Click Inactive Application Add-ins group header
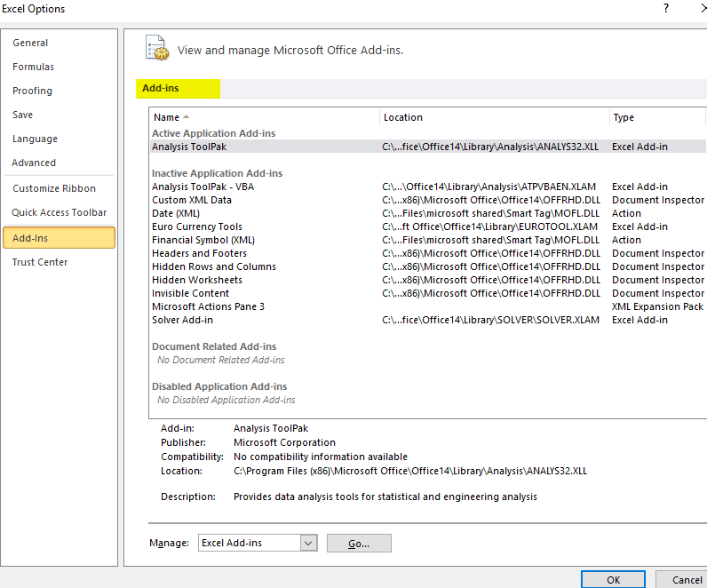The image size is (707, 588). coord(218,173)
